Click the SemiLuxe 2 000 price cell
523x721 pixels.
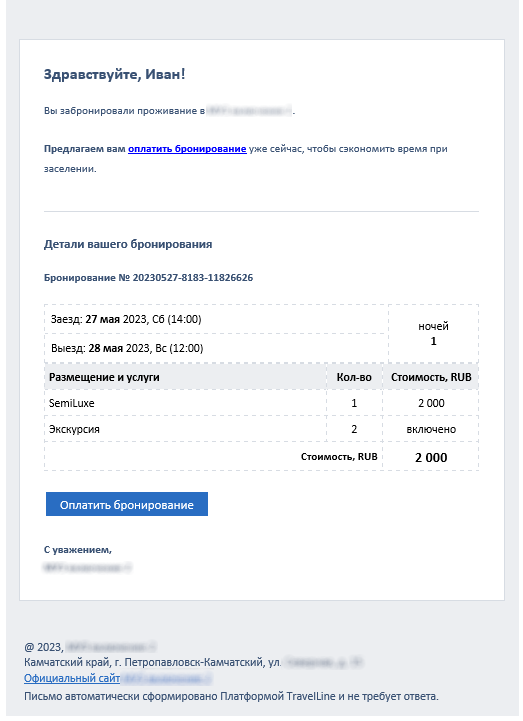(x=431, y=403)
